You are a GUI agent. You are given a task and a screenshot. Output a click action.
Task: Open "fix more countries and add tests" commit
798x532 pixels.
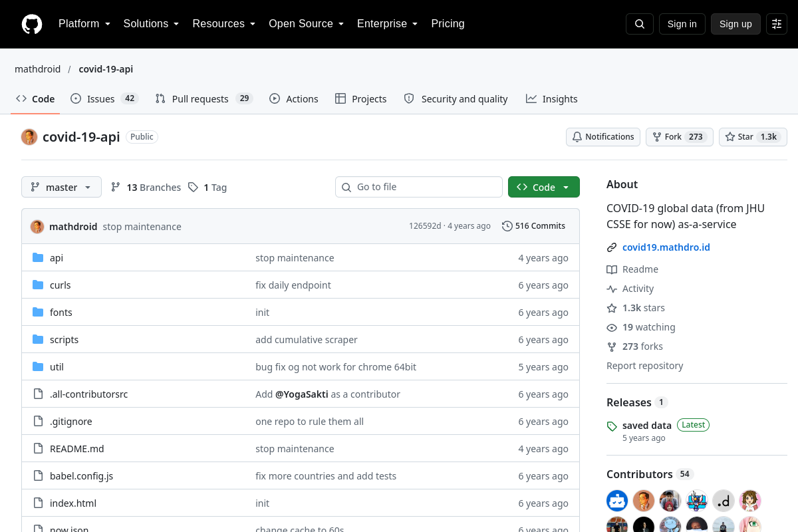click(x=326, y=475)
